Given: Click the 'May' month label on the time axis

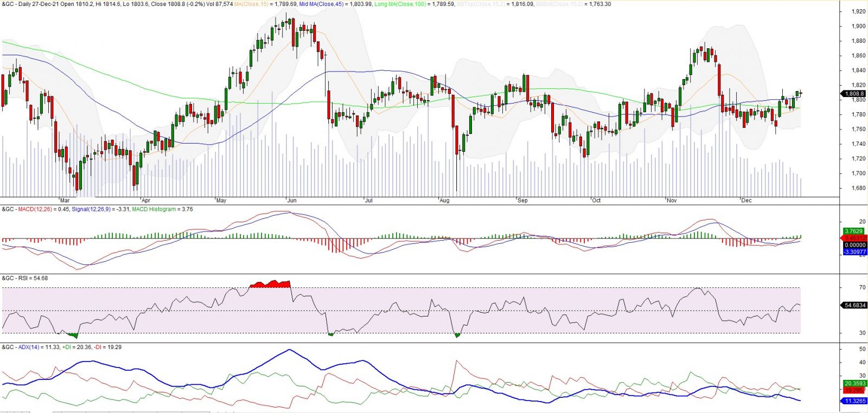Looking at the screenshot, I should tap(221, 201).
